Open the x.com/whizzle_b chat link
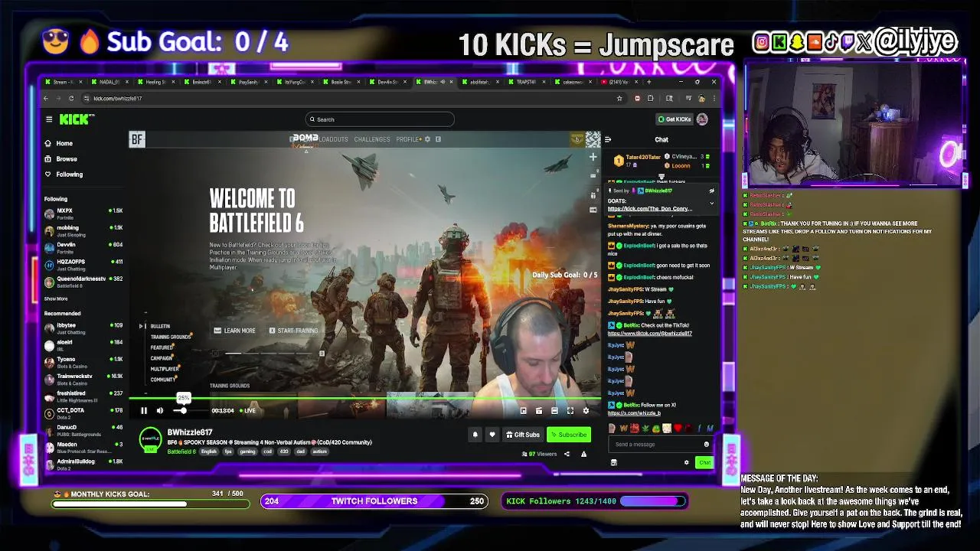 634,413
